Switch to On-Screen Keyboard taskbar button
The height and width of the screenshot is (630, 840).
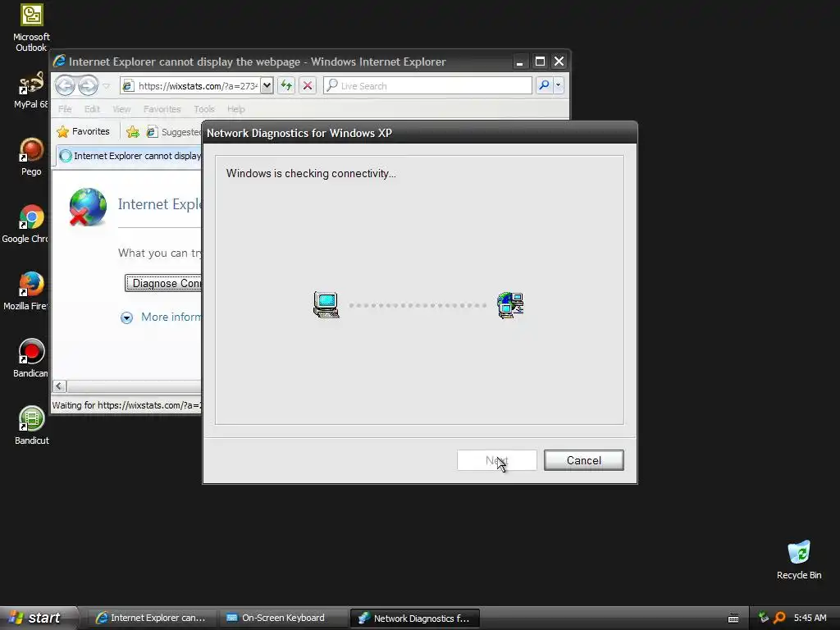283,618
